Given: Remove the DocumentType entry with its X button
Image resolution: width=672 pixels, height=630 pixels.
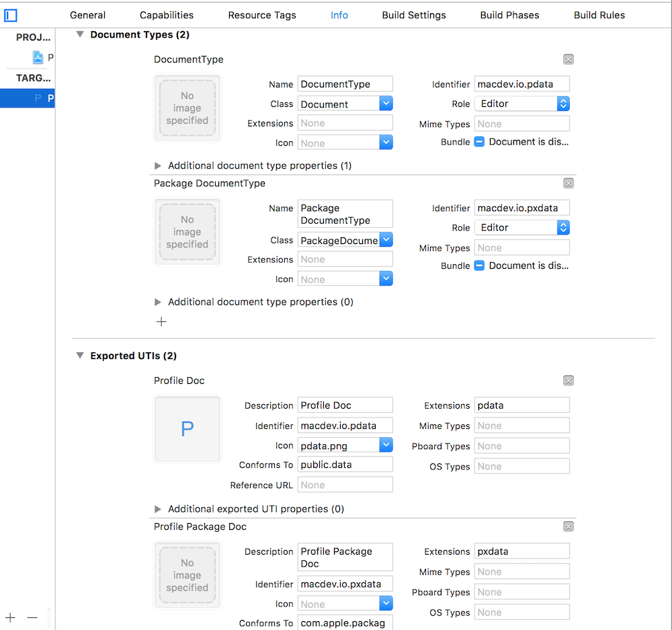Looking at the screenshot, I should point(569,60).
